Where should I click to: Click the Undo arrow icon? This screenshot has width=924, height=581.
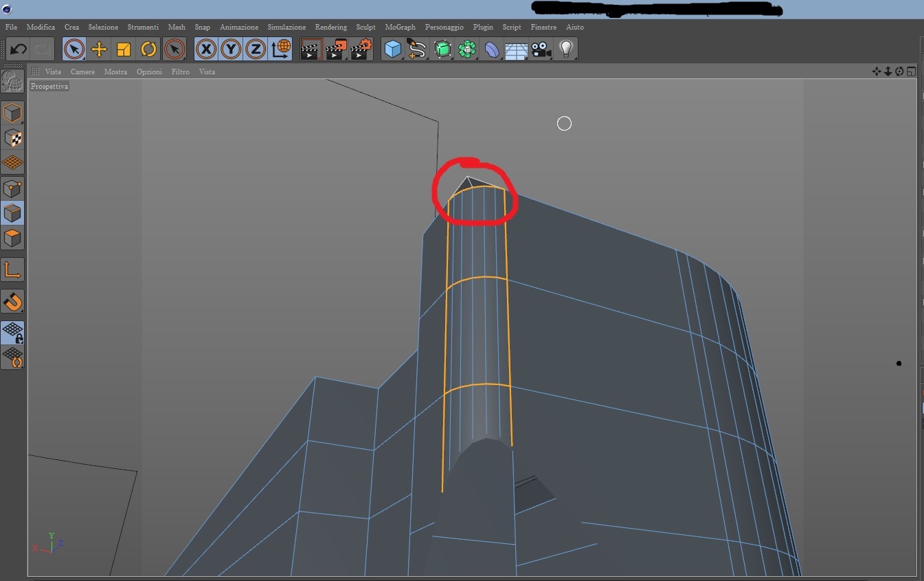tap(19, 50)
